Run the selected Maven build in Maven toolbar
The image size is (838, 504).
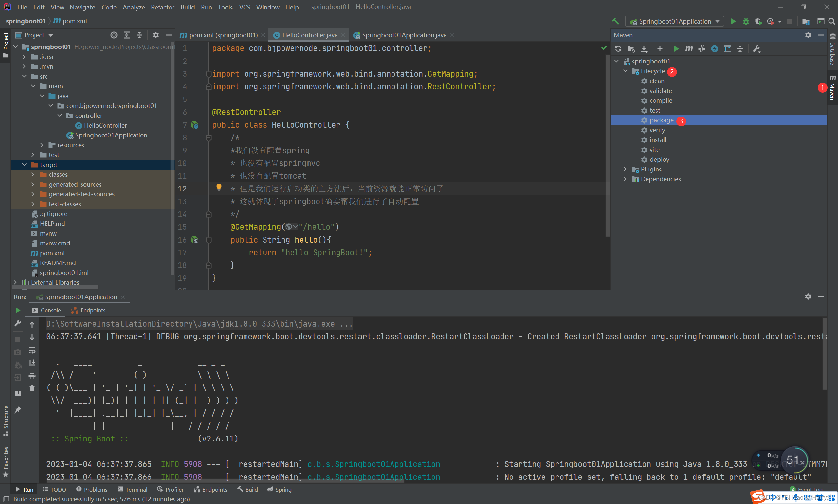pyautogui.click(x=676, y=49)
